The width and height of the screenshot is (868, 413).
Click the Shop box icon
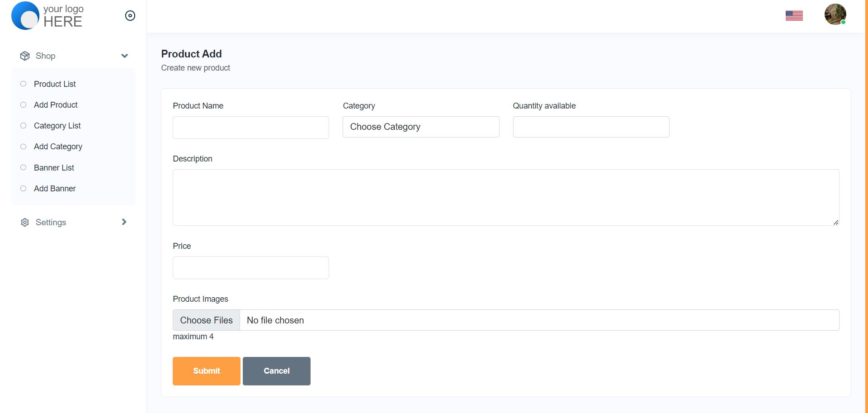tap(25, 56)
